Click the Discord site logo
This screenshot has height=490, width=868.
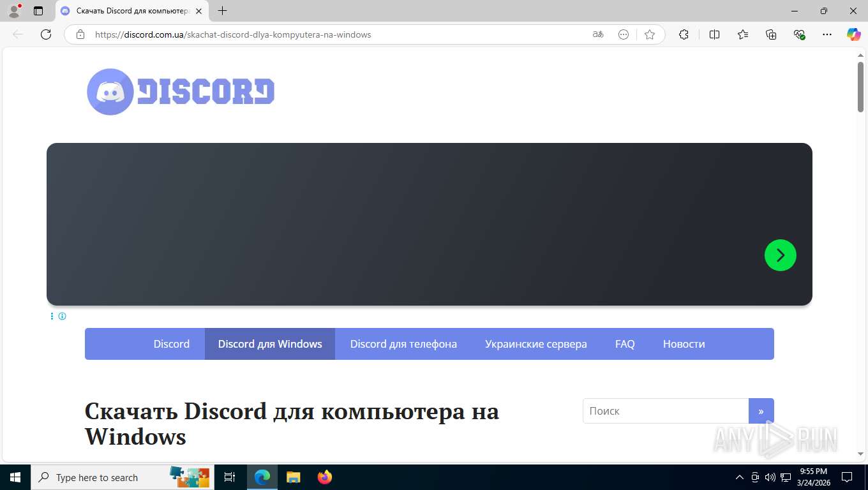point(181,92)
